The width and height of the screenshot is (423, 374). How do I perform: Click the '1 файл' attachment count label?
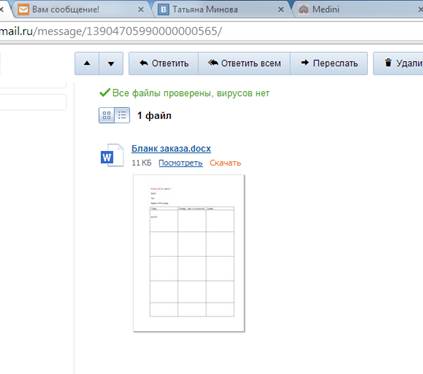154,116
